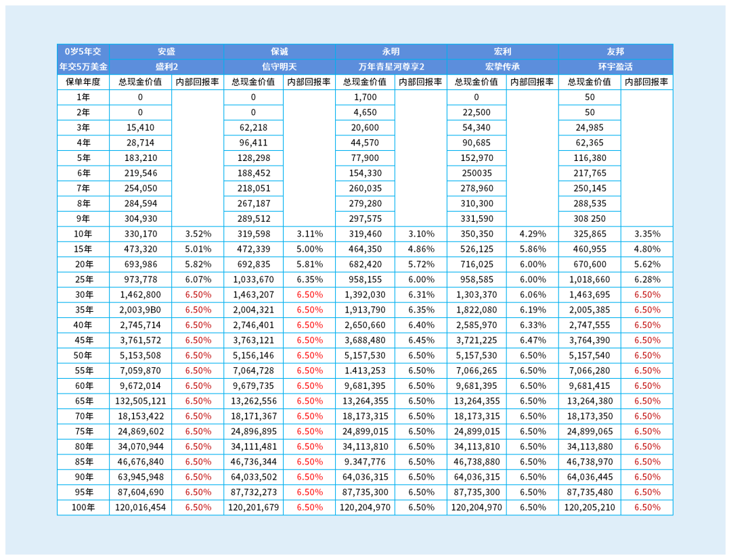Viewport: 731px width, 560px height.
Task: Click the rate '3.35%'
Action: point(647,234)
